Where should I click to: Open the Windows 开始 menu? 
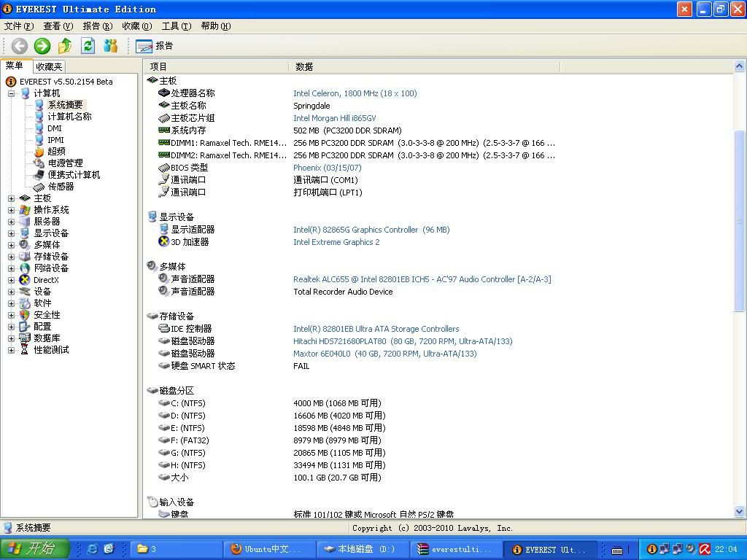point(34,548)
